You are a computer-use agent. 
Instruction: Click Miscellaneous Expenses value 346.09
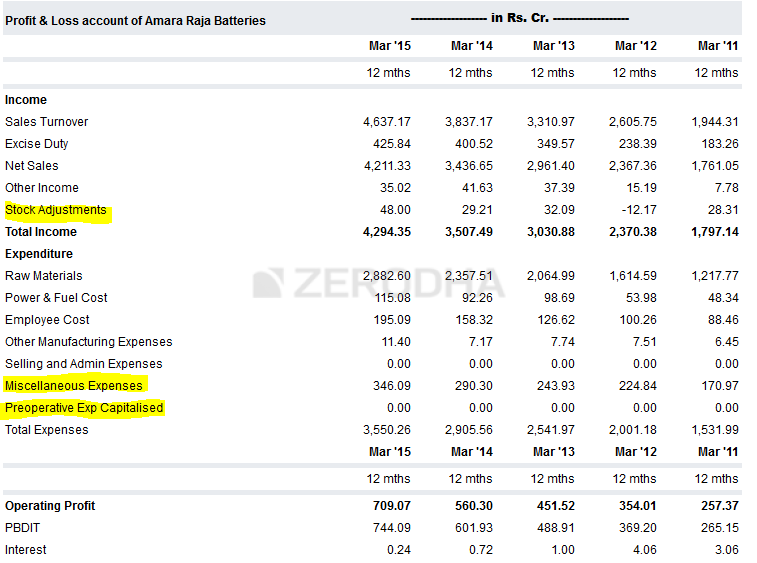pyautogui.click(x=392, y=386)
